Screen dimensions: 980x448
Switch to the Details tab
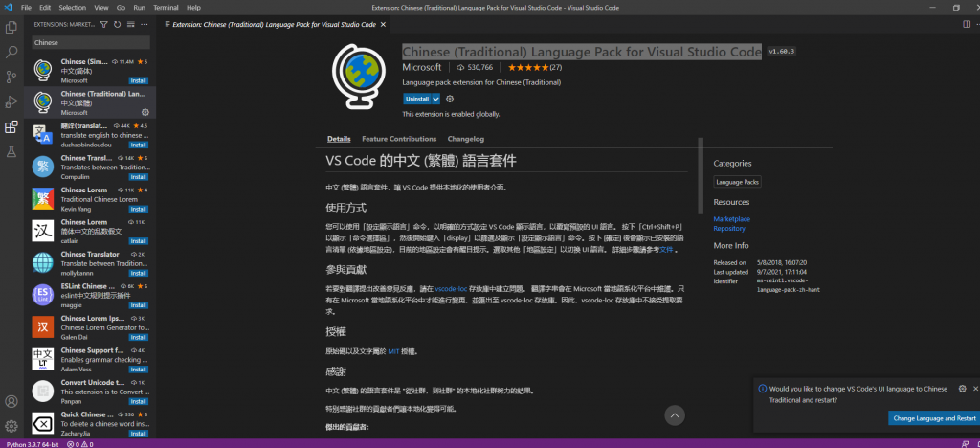339,139
